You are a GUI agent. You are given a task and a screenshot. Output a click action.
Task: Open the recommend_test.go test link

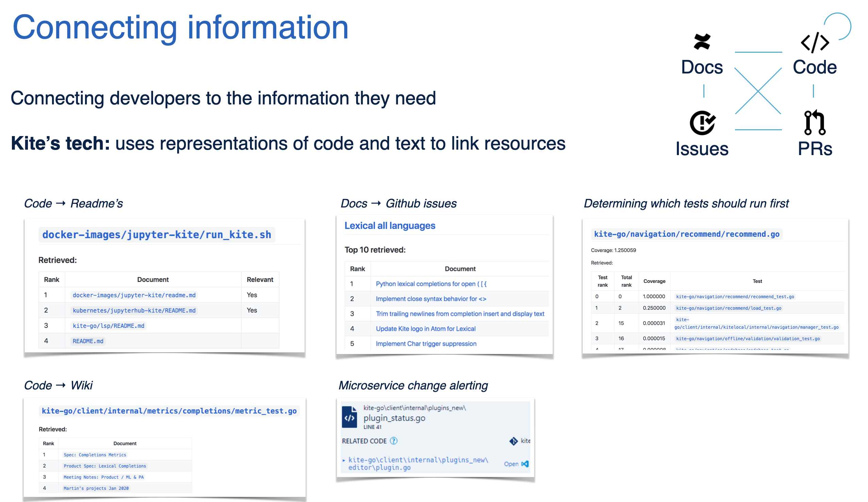click(x=734, y=297)
